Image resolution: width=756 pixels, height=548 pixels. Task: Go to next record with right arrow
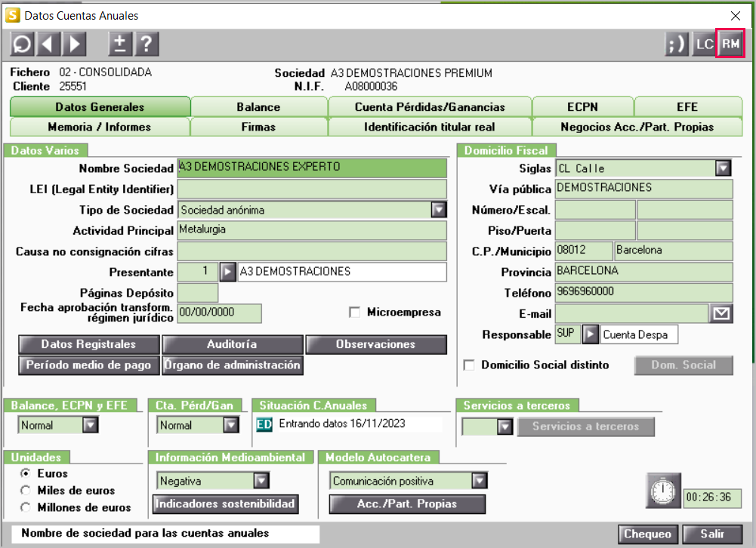coord(73,44)
